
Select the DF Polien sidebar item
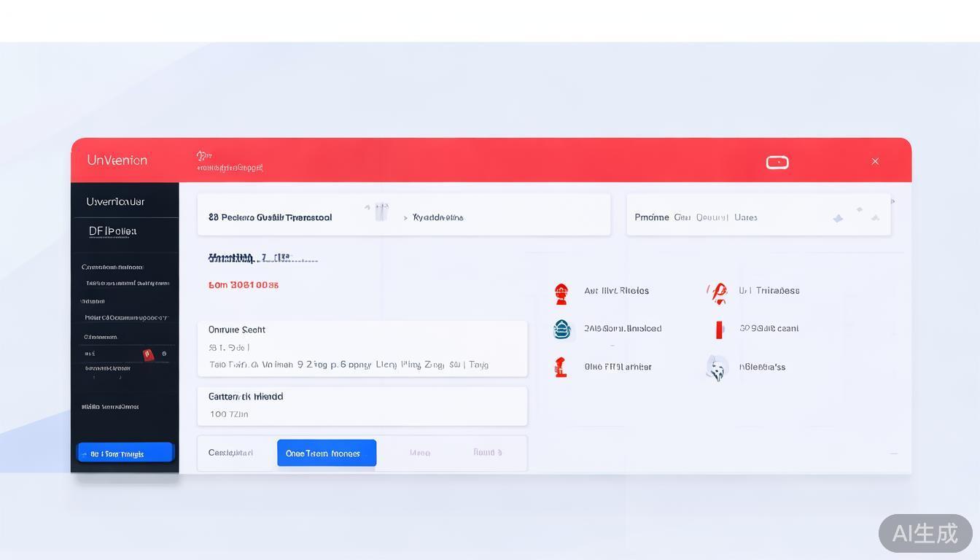(x=113, y=231)
